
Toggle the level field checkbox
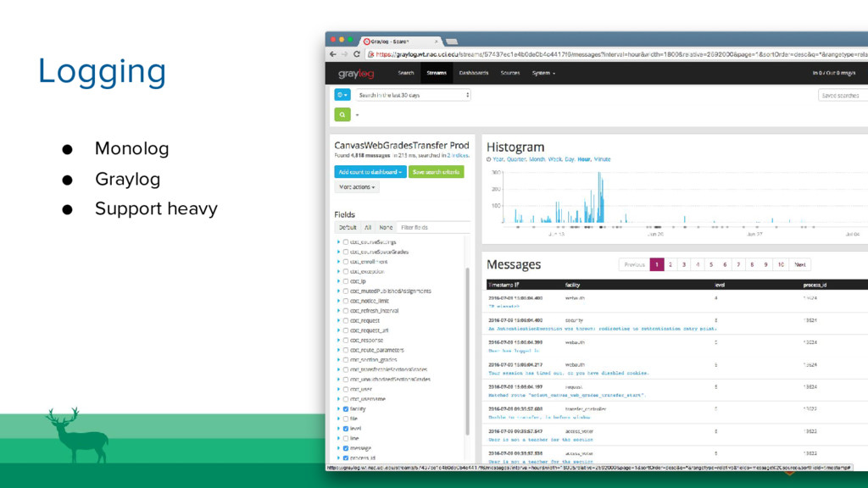(x=346, y=429)
